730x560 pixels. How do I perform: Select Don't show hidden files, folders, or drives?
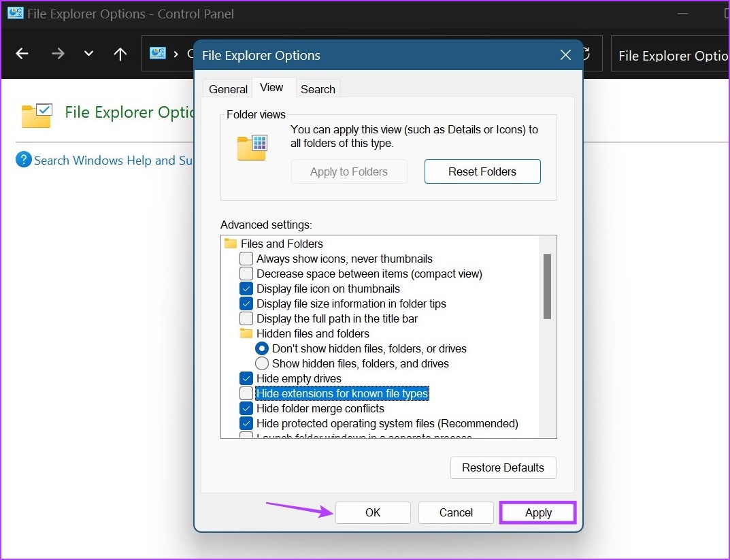click(x=262, y=348)
